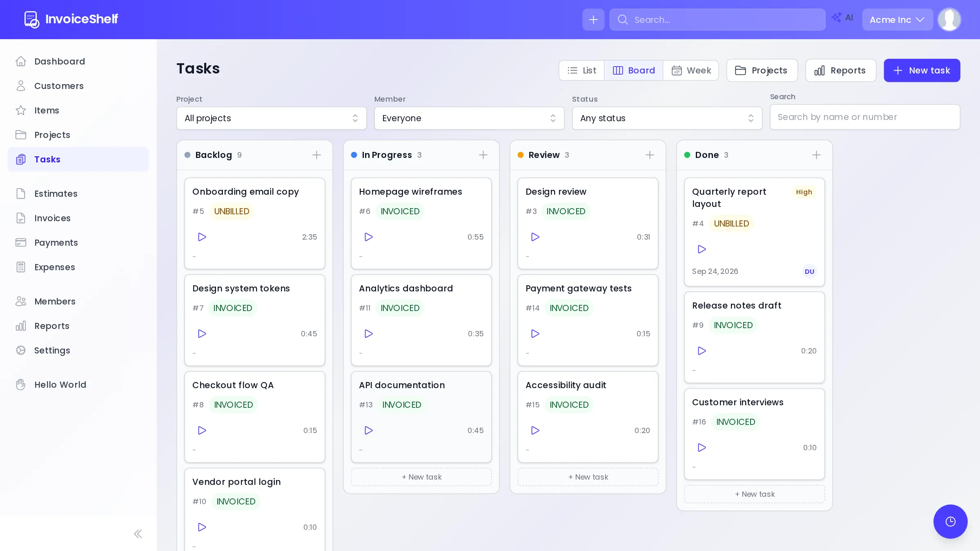Click the floating clock timer button

[x=950, y=521]
